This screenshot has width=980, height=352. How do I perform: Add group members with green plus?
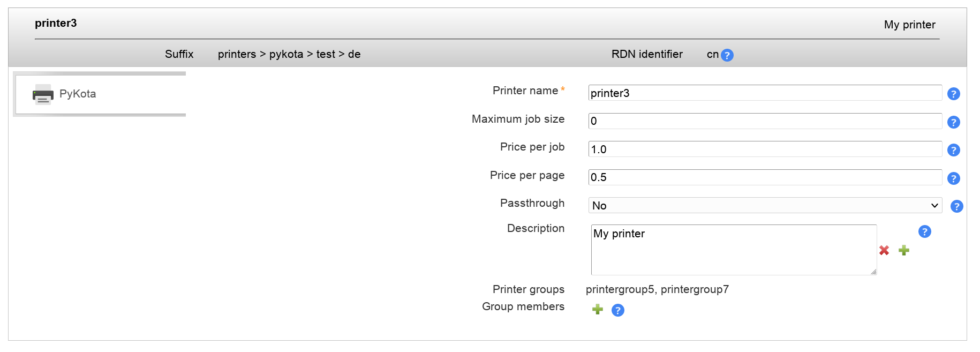pyautogui.click(x=598, y=310)
